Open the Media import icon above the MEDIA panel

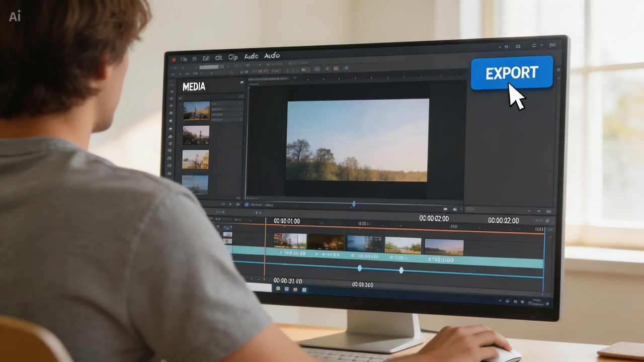point(241,82)
